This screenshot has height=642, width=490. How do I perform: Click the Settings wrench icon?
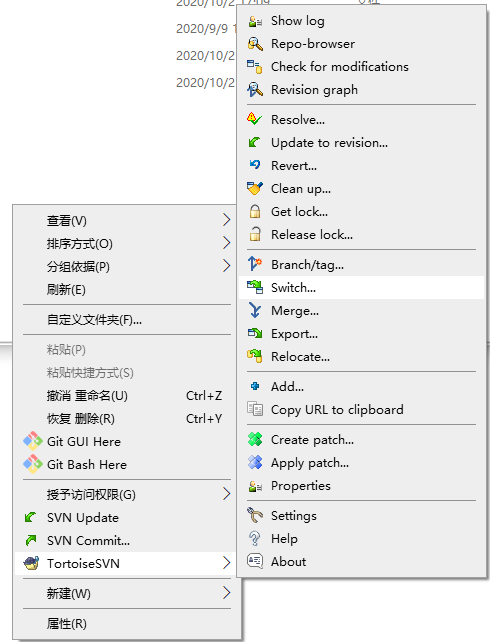tap(255, 515)
